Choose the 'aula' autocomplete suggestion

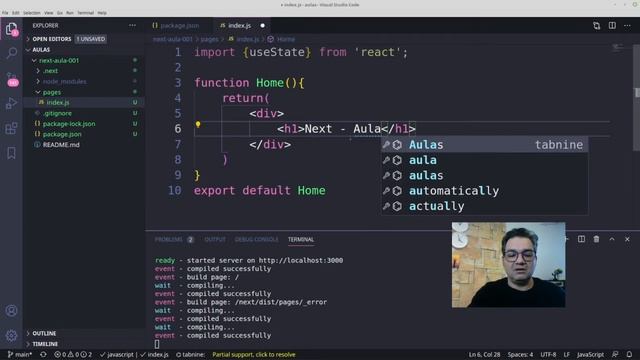tap(484, 160)
